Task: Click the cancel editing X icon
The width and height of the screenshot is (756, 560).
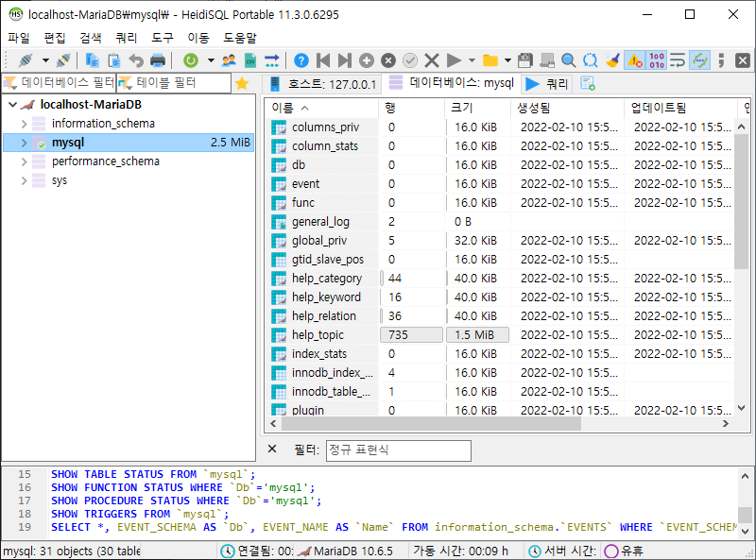Action: tap(432, 60)
